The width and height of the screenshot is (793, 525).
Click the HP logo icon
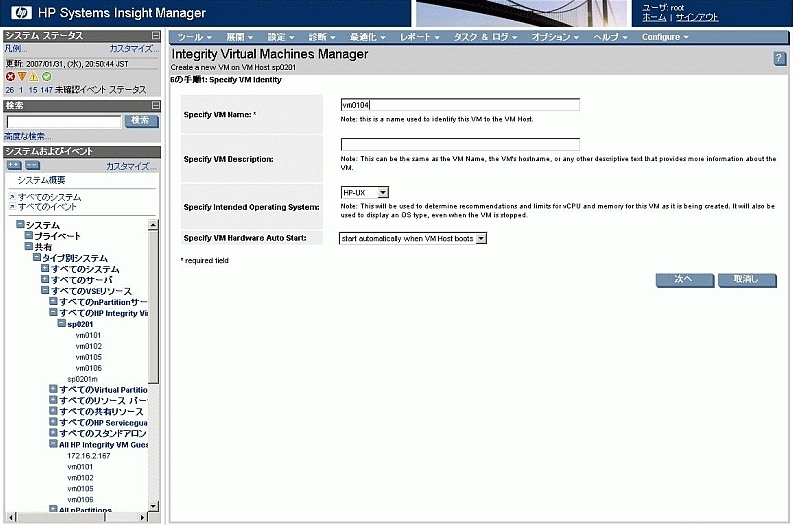(21, 13)
